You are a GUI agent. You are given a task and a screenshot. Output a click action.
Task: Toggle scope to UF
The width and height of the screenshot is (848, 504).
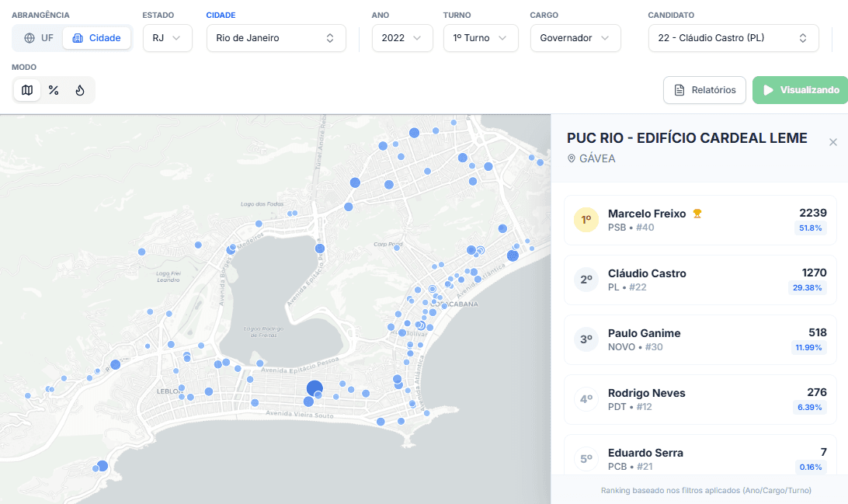39,38
